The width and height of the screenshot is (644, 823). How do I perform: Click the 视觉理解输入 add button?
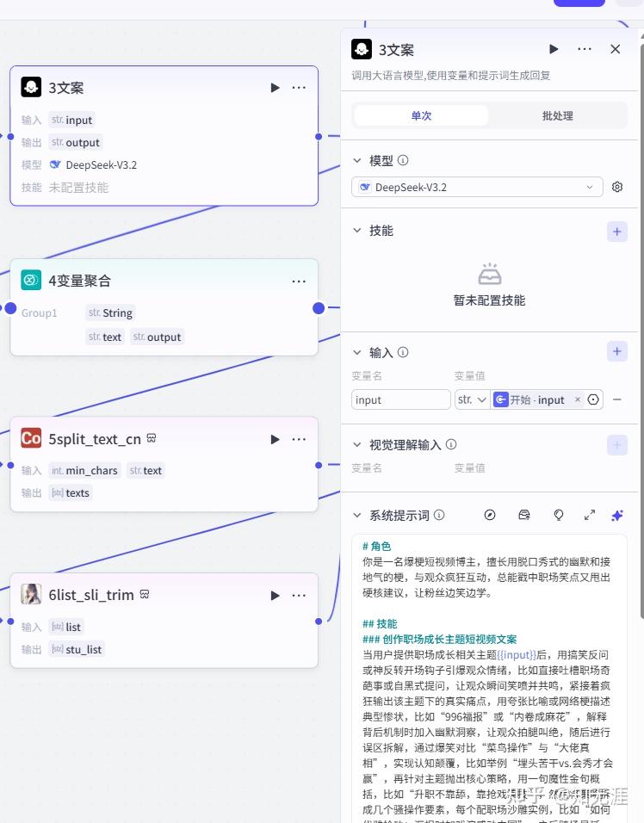[617, 445]
